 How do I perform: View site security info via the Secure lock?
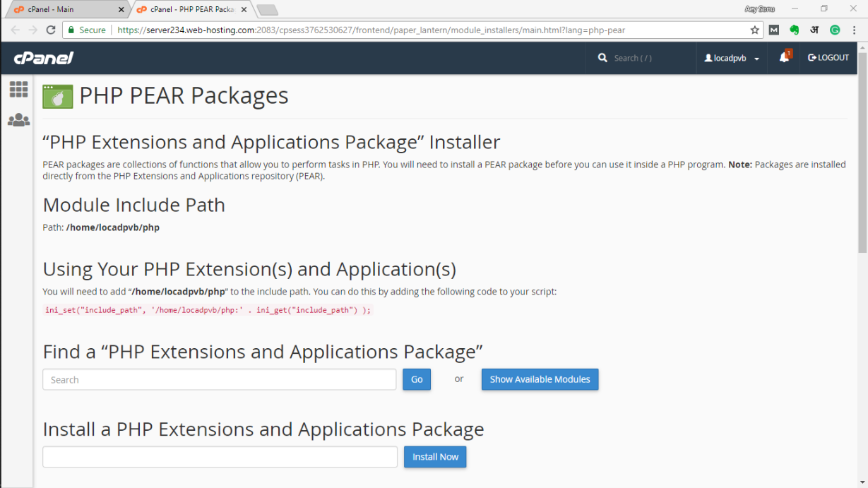[x=85, y=30]
